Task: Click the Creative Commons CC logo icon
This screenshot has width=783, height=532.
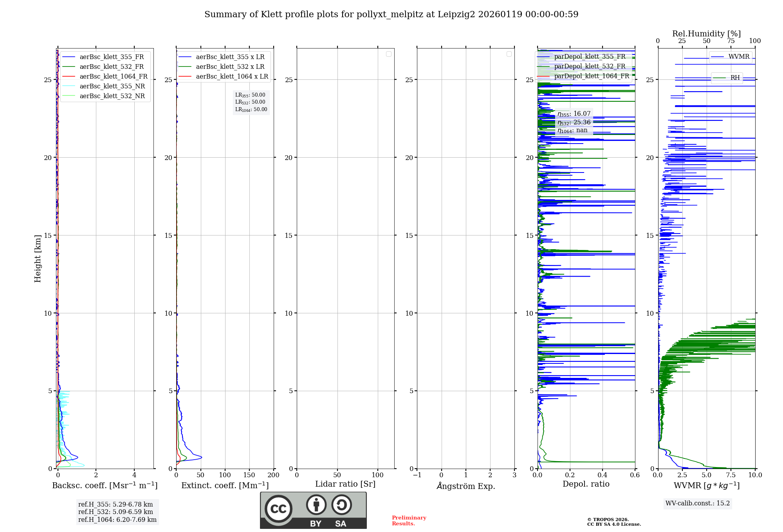Action: pos(278,509)
